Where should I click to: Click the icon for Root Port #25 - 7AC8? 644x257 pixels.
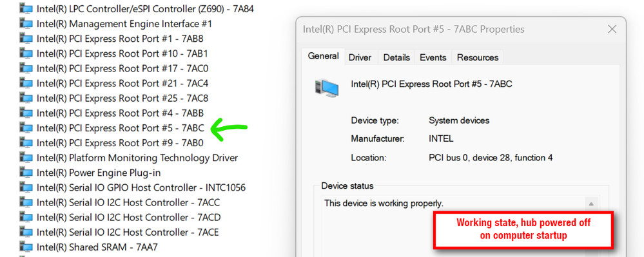[x=26, y=98]
